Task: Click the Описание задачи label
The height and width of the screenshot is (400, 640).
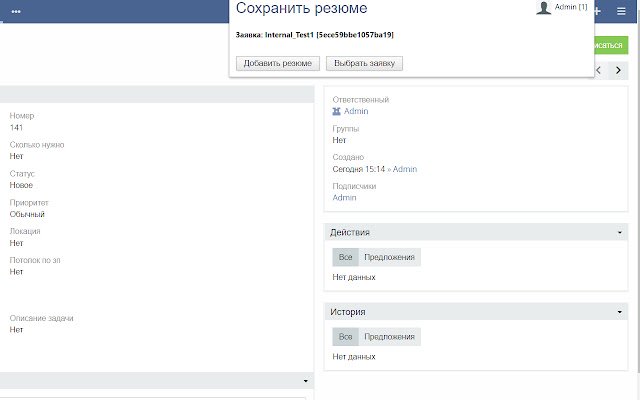Action: [x=41, y=318]
